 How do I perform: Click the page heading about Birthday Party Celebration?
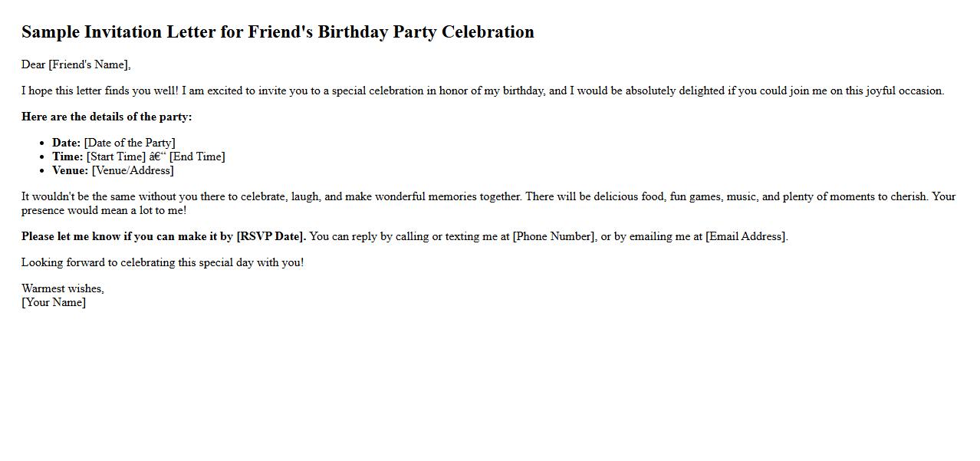(x=278, y=32)
